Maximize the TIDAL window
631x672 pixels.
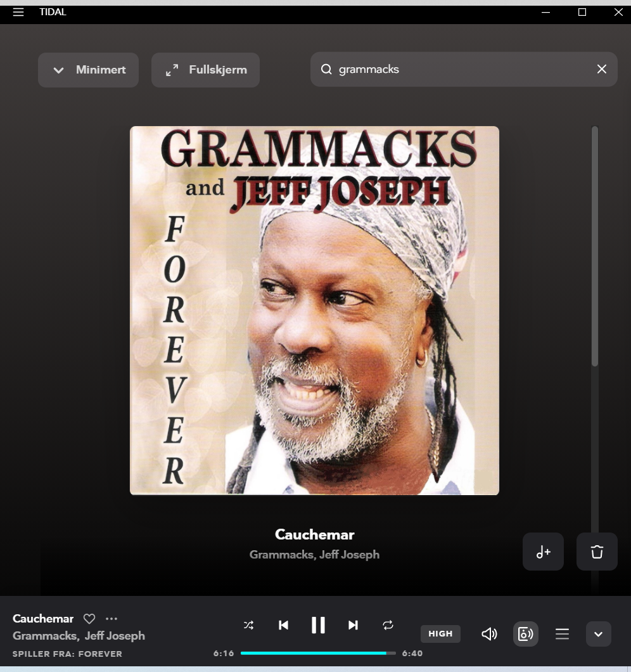582,12
